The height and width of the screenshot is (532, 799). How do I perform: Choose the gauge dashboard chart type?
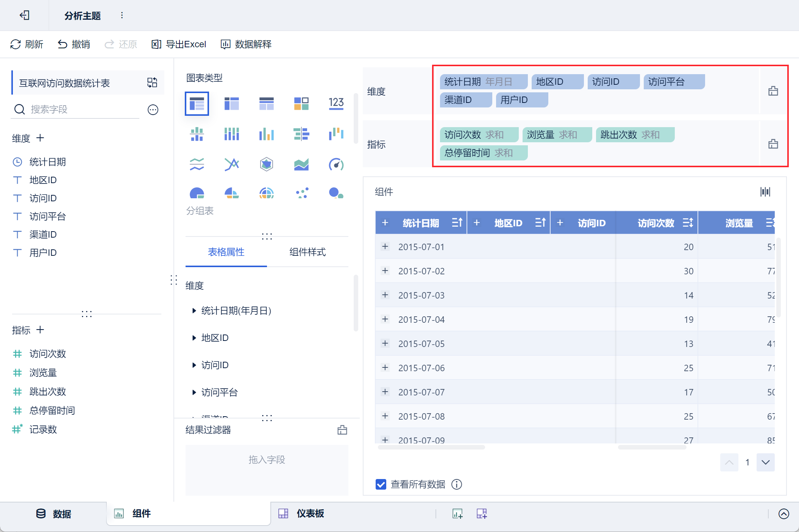tap(336, 164)
